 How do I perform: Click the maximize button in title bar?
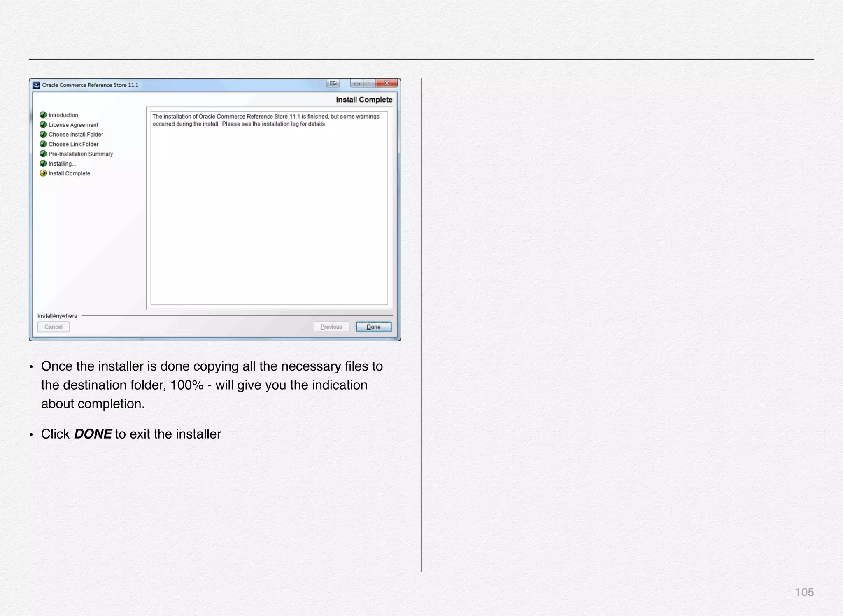coord(370,83)
